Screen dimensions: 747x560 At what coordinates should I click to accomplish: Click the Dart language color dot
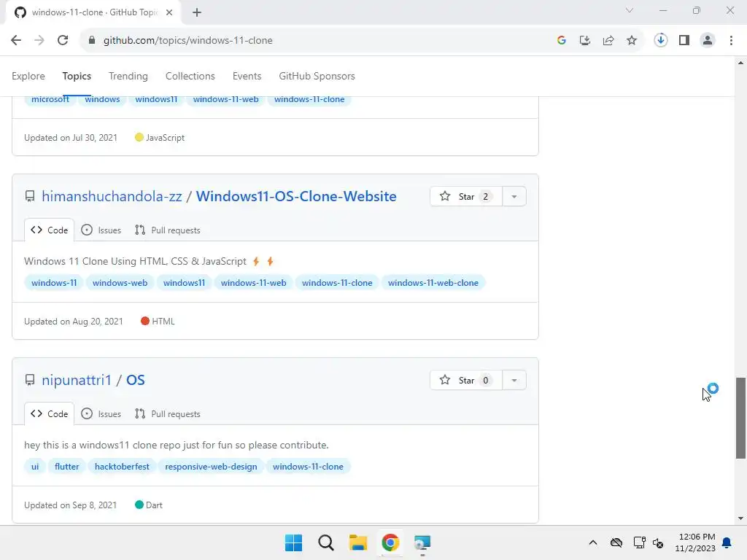[139, 505]
